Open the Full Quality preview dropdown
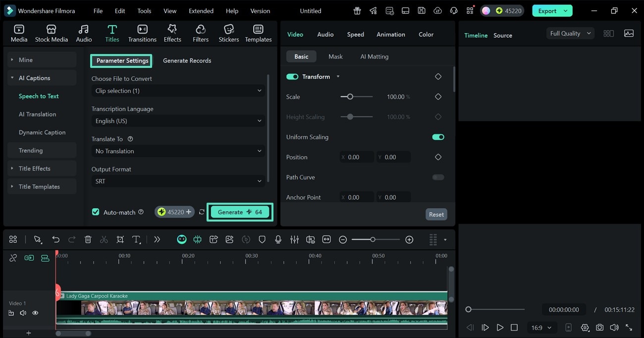The image size is (644, 338). pyautogui.click(x=570, y=33)
